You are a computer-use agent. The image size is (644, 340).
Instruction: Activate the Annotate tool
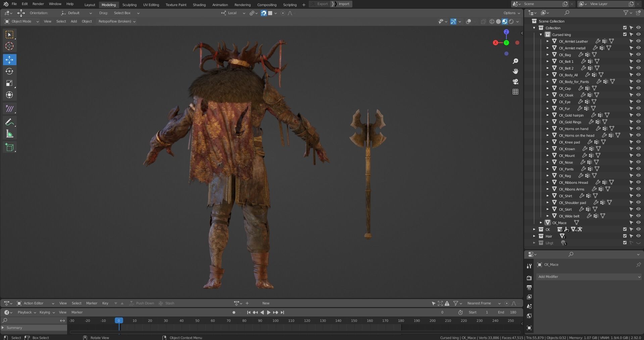9,122
